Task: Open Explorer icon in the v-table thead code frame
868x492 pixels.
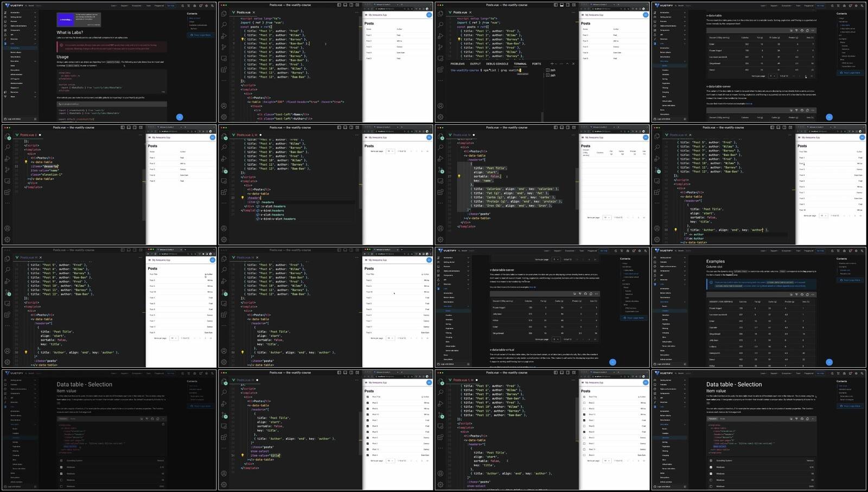Action: (224, 14)
